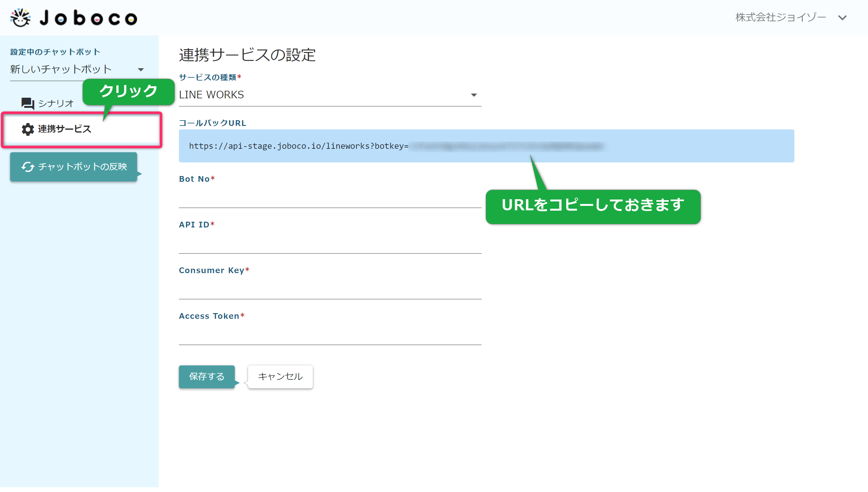Click the チャットボットの反映 button
The height and width of the screenshot is (492, 868).
[74, 167]
